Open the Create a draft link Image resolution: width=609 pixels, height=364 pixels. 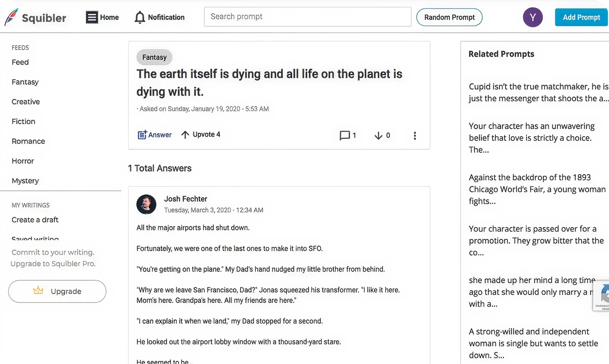click(35, 220)
